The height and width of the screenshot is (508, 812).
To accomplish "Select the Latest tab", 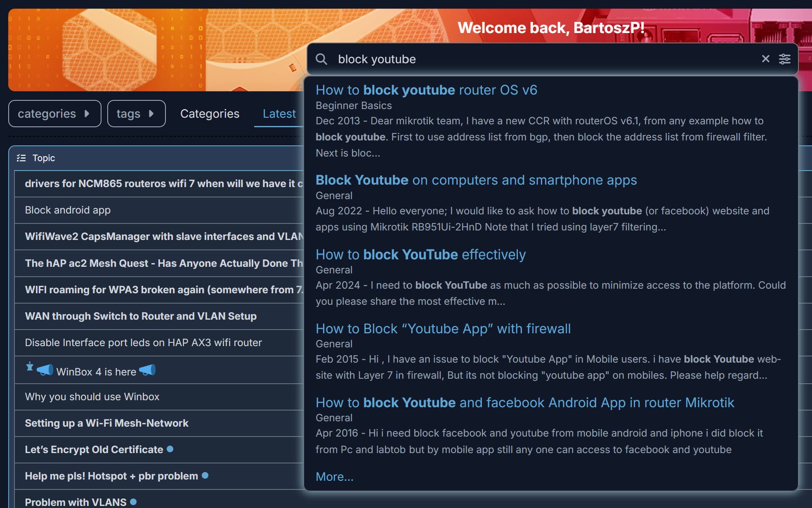I will (x=279, y=113).
